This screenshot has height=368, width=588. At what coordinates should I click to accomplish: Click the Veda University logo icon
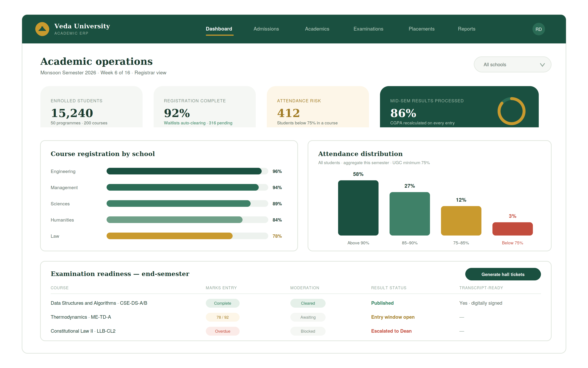pos(42,29)
